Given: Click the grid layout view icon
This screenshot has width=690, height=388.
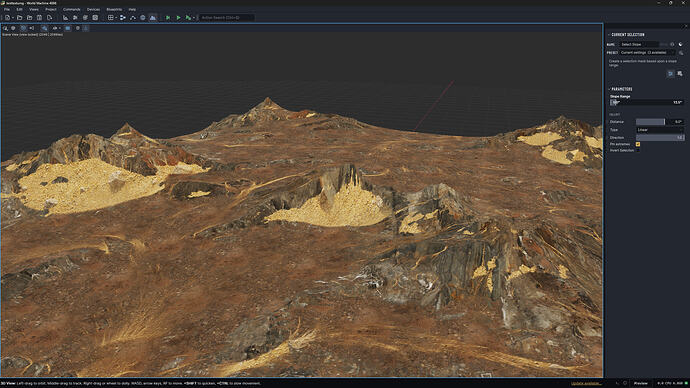Looking at the screenshot, I should pos(111,18).
